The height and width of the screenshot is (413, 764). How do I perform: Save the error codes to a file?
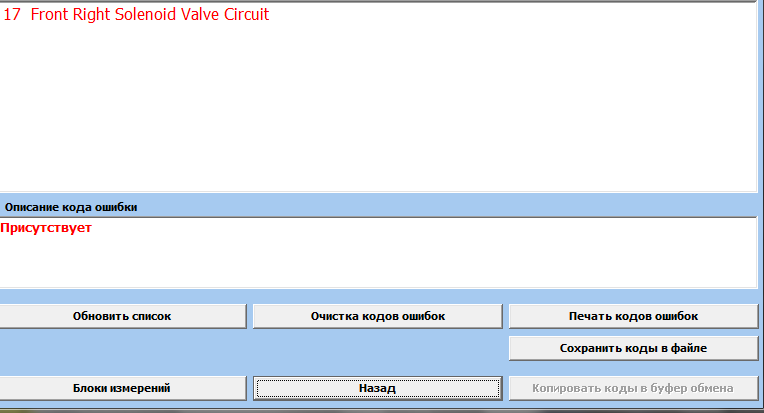coord(633,348)
